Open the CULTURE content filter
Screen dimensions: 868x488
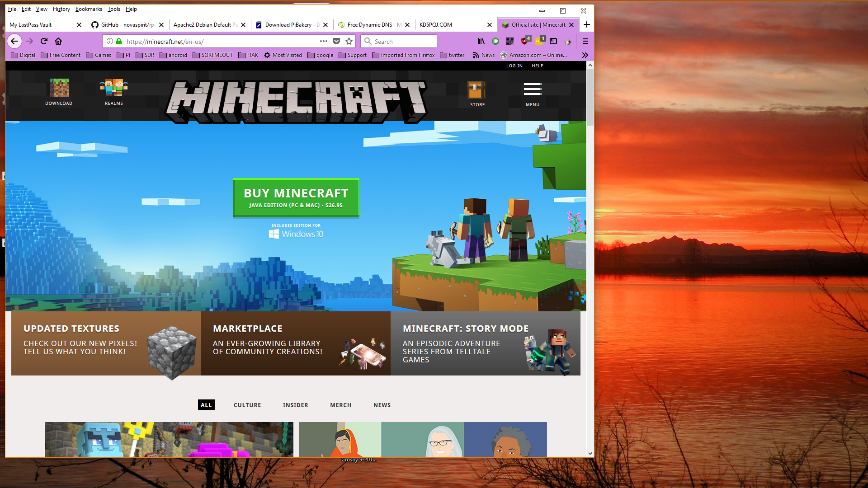click(247, 404)
